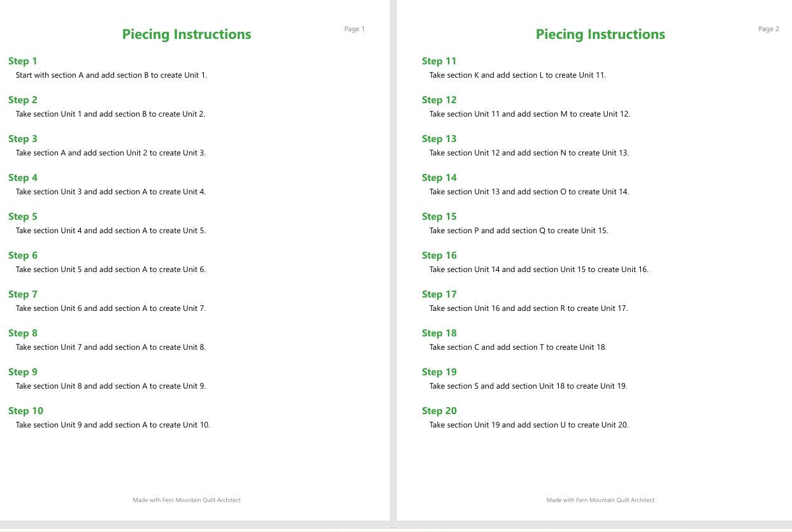792x532 pixels.
Task: Click the Step 13 heading
Action: coord(439,139)
